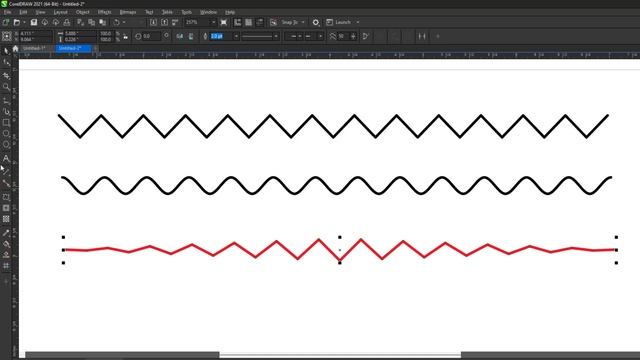Select the Pick tool in the toolbox
Screen dimensions: 640x360
click(6, 51)
